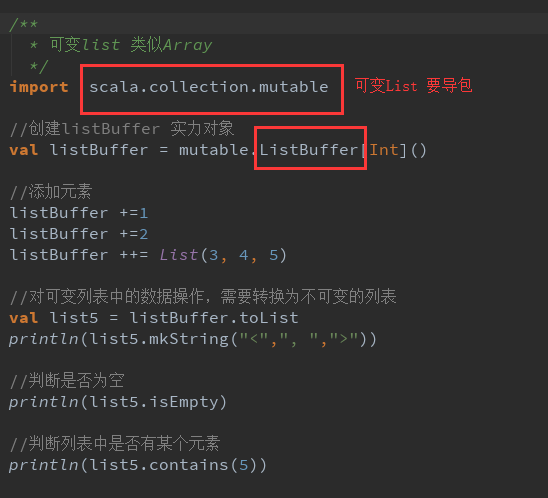548x498 pixels.
Task: Select scala.collection.mutable package text
Action: pos(209,87)
